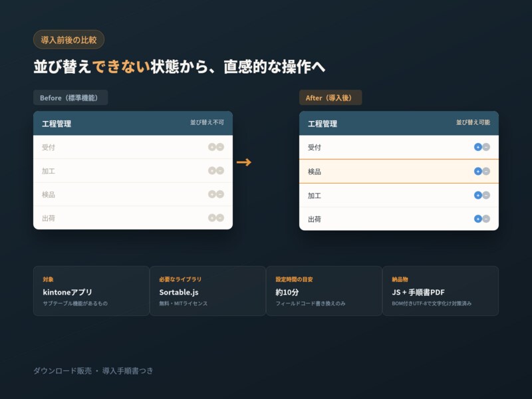This screenshot has height=399, width=532.
Task: Click footer text ダウンロード販売・導入手順書つき
Action: (x=93, y=371)
